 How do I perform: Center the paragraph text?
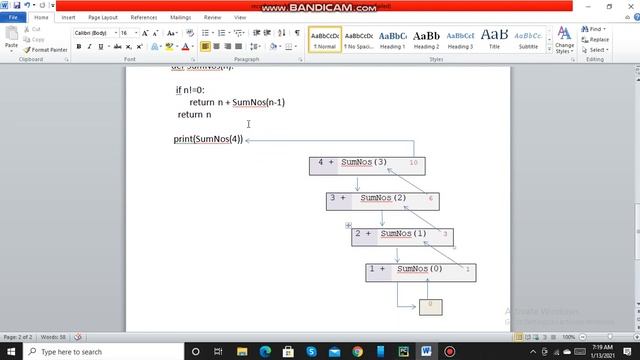tap(216, 47)
